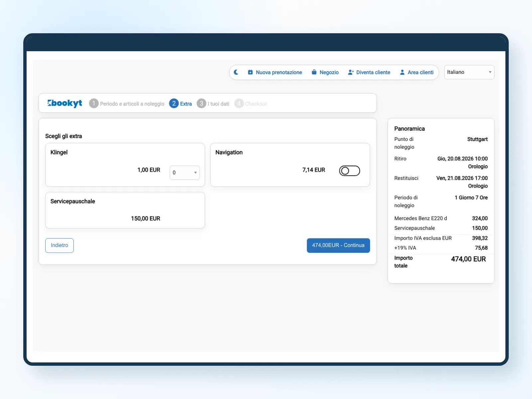Click step 3 number circle
This screenshot has height=399, width=532.
(x=201, y=103)
